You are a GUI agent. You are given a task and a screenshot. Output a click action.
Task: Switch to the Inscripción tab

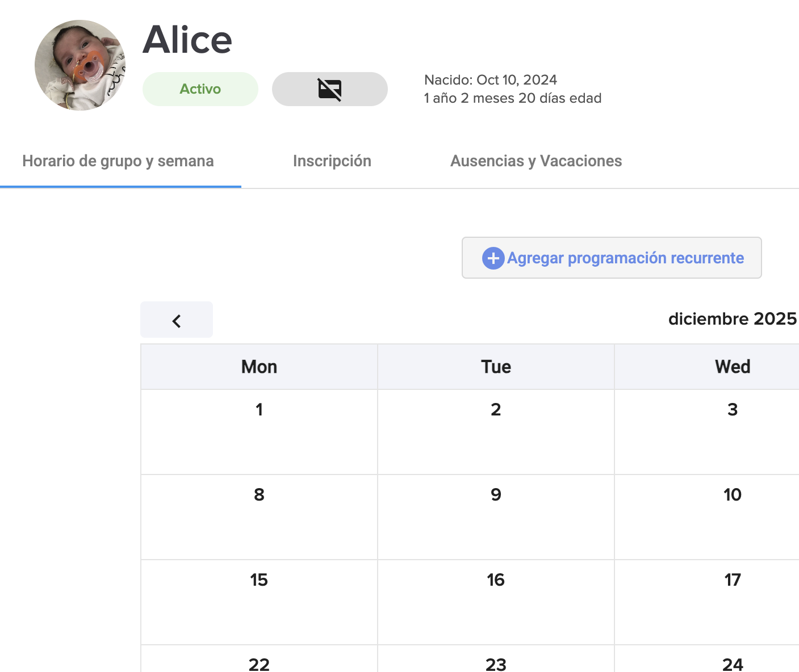coord(332,161)
